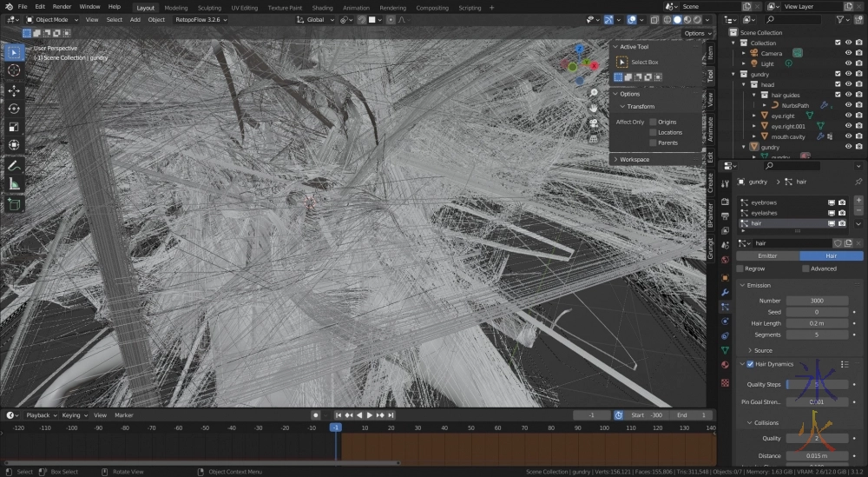Screen dimensions: 868x477
Task: Open the Object Mode dropdown
Action: 52,19
